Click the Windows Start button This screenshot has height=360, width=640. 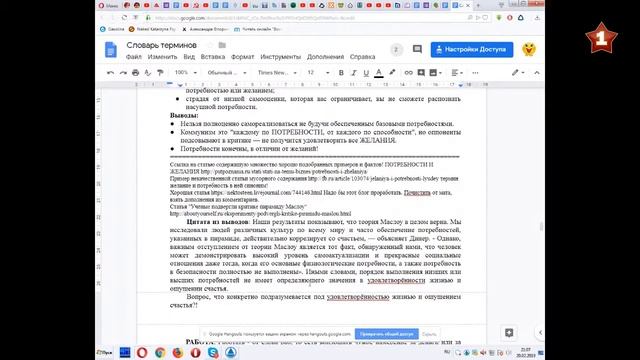click(105, 352)
